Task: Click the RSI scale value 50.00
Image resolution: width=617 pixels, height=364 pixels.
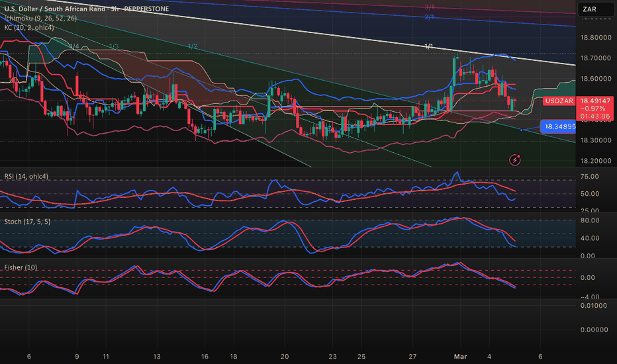Action: pos(589,194)
